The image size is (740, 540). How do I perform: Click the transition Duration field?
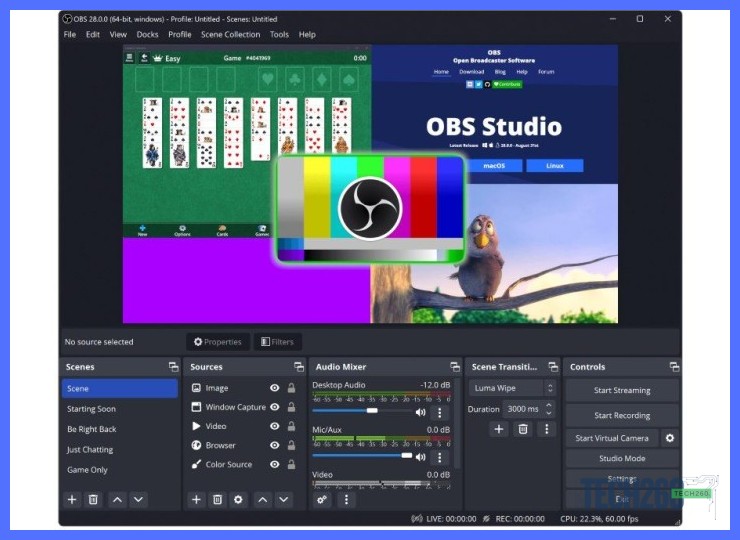tap(523, 409)
